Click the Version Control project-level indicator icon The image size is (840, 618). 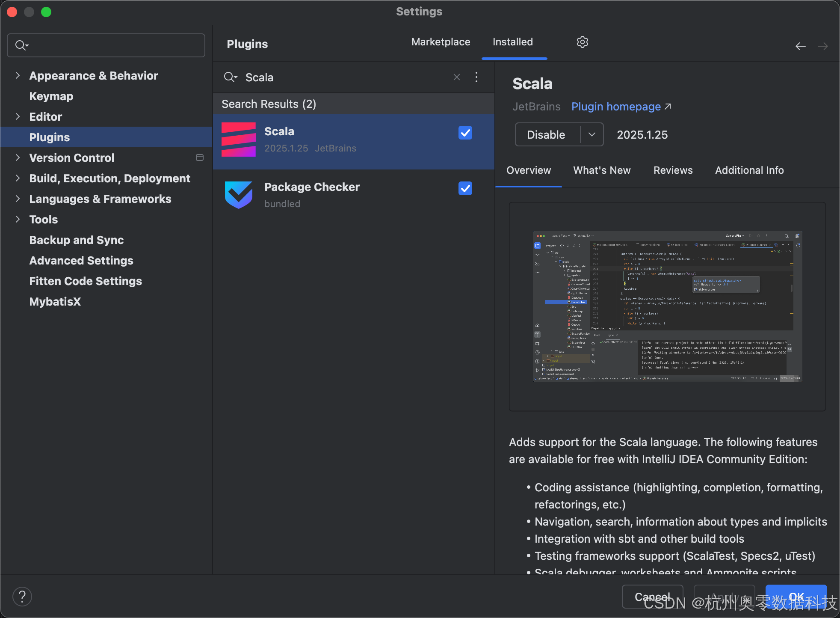point(199,157)
